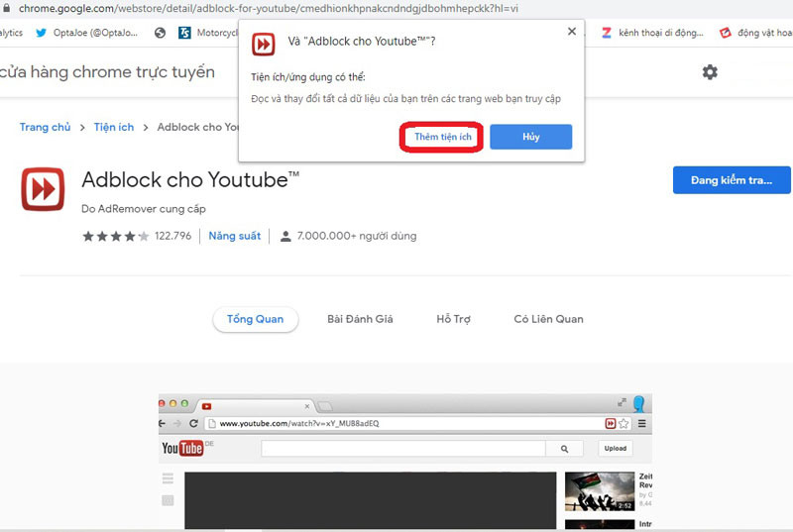Click the preview screenshot reload icon
This screenshot has height=532, width=793.
coord(193,423)
